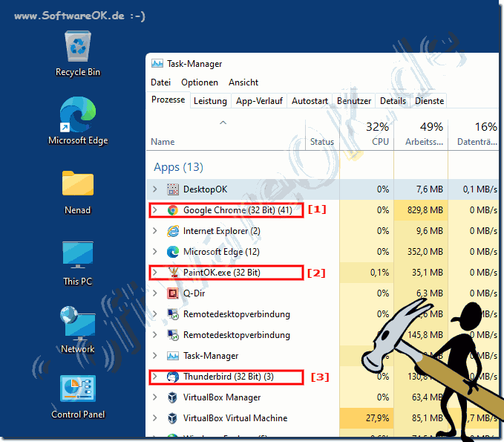Screen dimensions: 504x442
Task: Expand the DesktopOK process group
Action: tap(155, 189)
